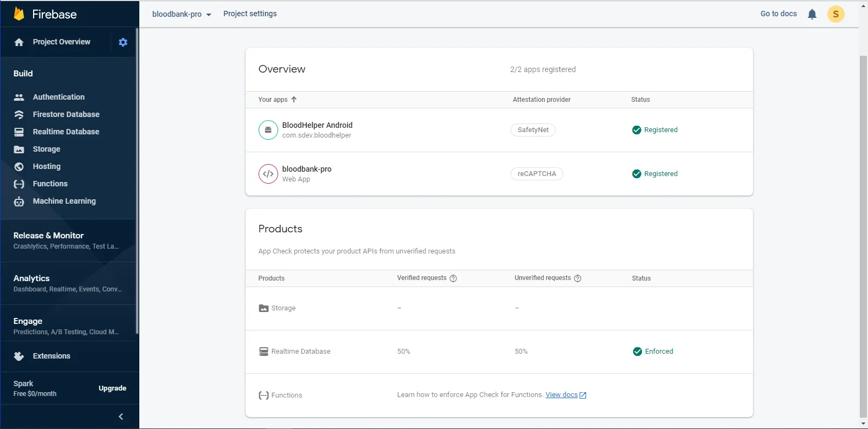Viewport: 868px width, 429px height.
Task: Expand the Release & Monitor section
Action: coord(67,240)
